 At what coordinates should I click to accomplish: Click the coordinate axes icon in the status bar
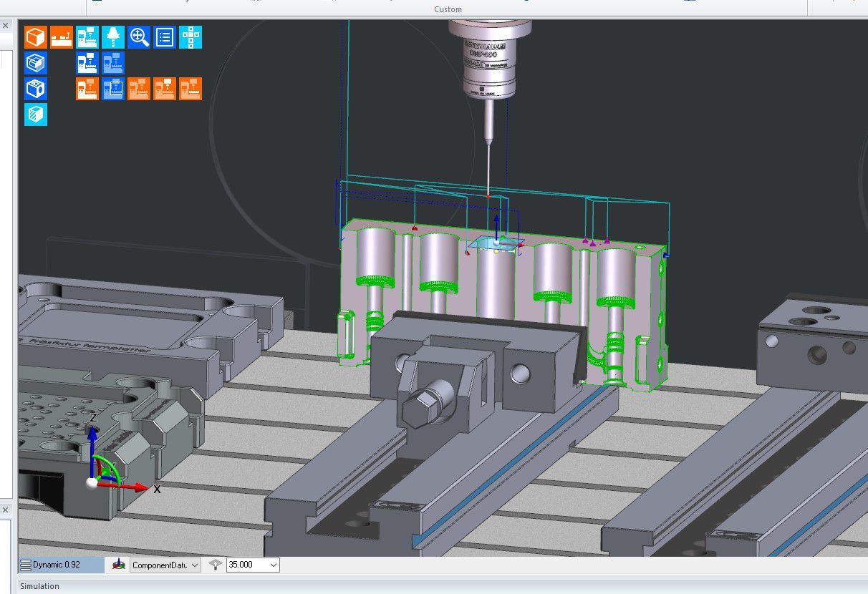click(120, 565)
